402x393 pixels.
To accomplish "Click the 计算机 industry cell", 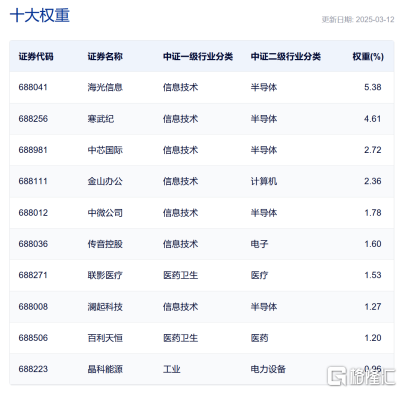I will click(264, 181).
